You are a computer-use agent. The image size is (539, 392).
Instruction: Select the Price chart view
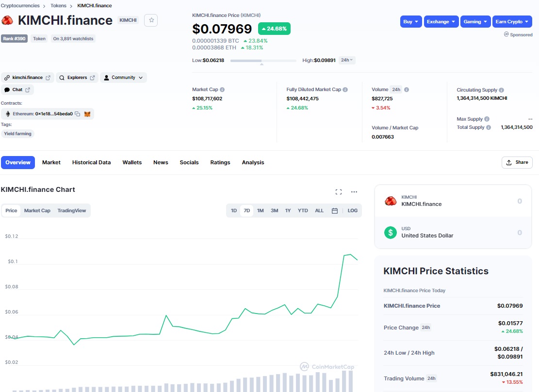[x=11, y=211]
